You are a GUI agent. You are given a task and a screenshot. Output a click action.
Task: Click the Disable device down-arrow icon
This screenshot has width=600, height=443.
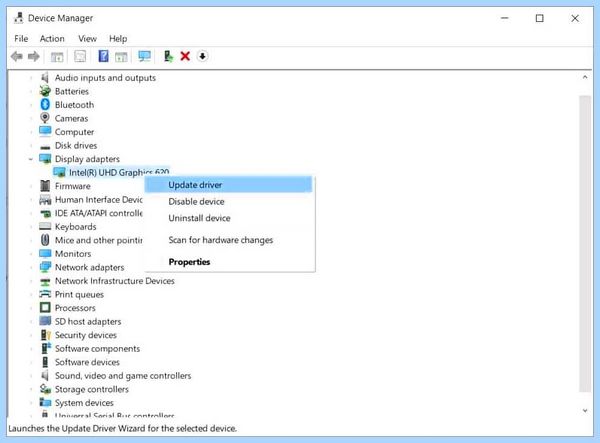coord(202,56)
